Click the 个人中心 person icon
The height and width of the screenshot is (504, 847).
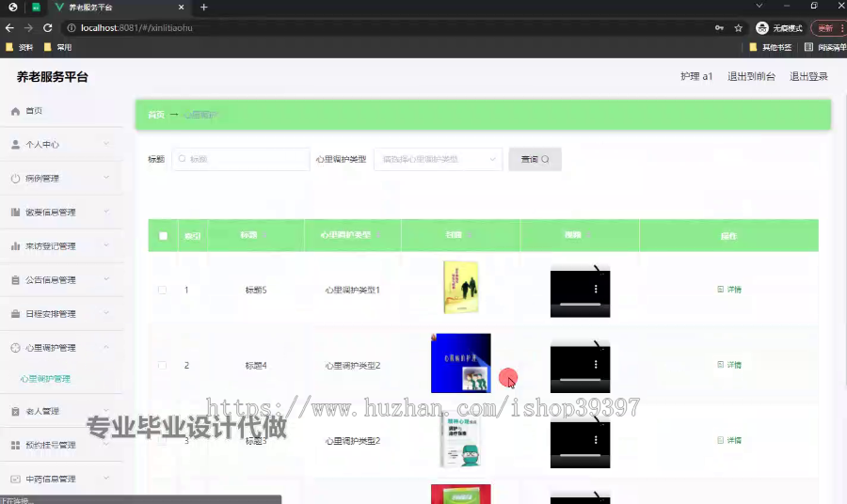pos(15,145)
